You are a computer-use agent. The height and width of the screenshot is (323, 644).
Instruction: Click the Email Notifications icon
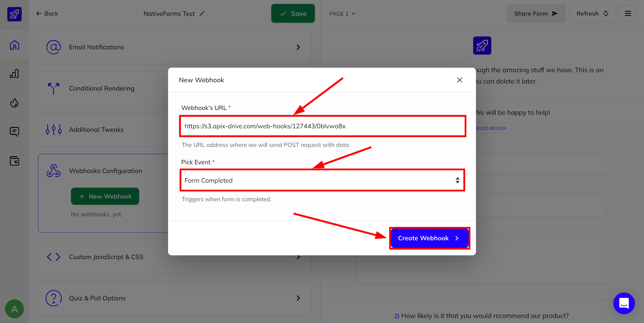(x=53, y=47)
